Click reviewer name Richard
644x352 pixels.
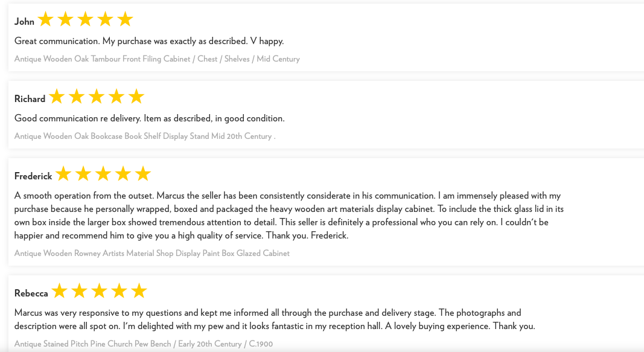coord(30,98)
